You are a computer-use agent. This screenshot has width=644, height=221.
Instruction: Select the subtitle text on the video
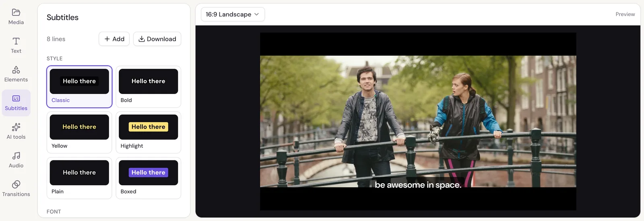pos(418,185)
